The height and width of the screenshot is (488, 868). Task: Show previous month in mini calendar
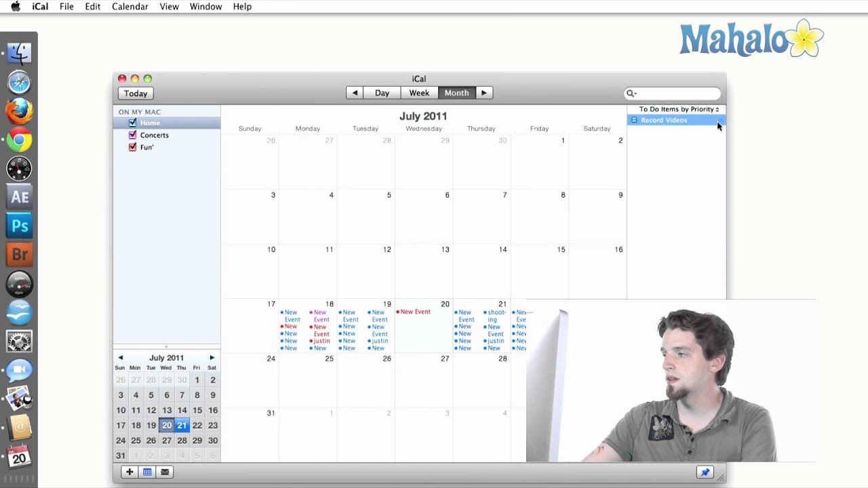[121, 358]
